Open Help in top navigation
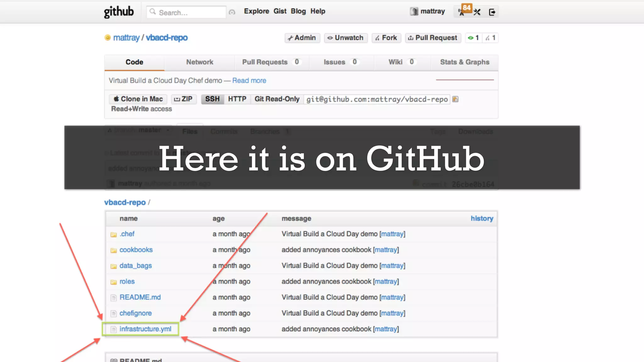 point(318,11)
